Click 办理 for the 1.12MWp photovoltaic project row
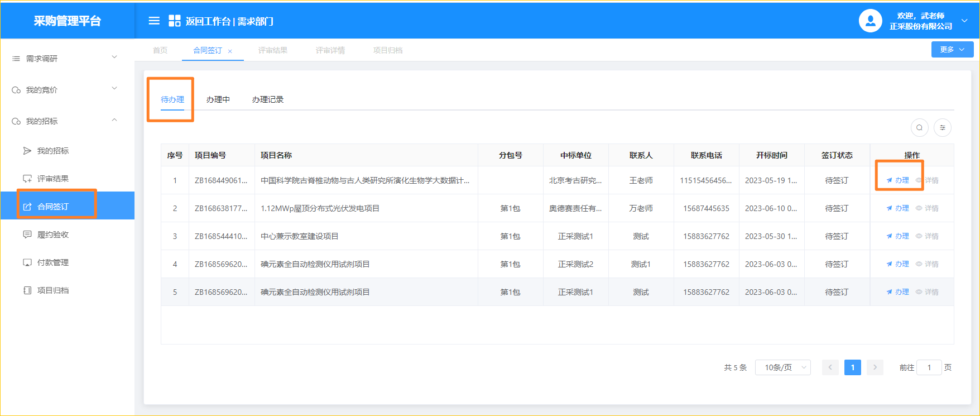Screen dimensions: 980x416 898,208
